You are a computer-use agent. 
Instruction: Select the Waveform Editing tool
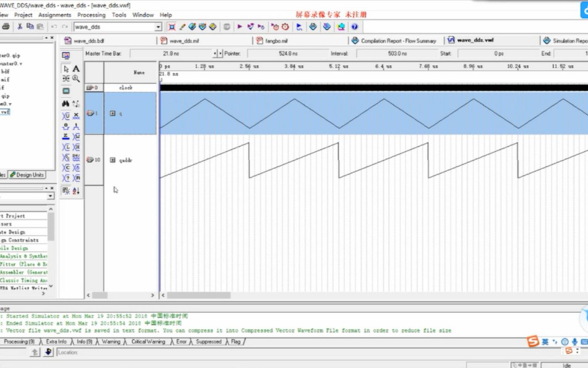click(x=66, y=78)
